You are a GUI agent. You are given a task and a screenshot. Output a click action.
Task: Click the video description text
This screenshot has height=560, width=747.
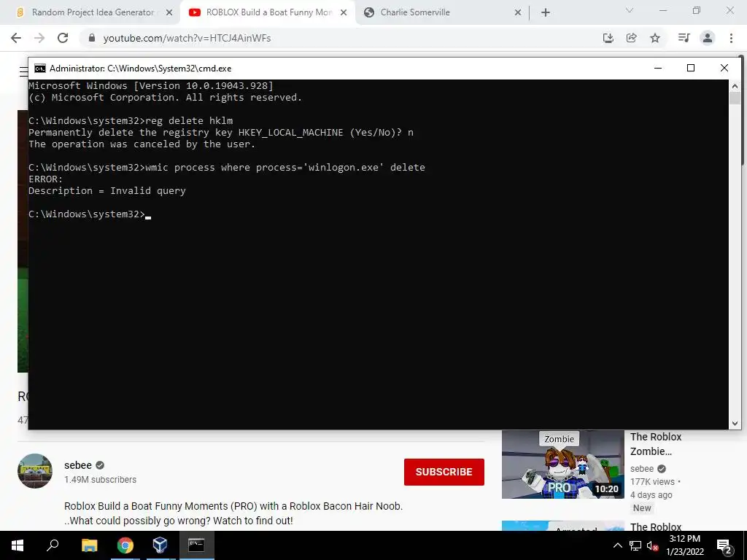pyautogui.click(x=233, y=513)
